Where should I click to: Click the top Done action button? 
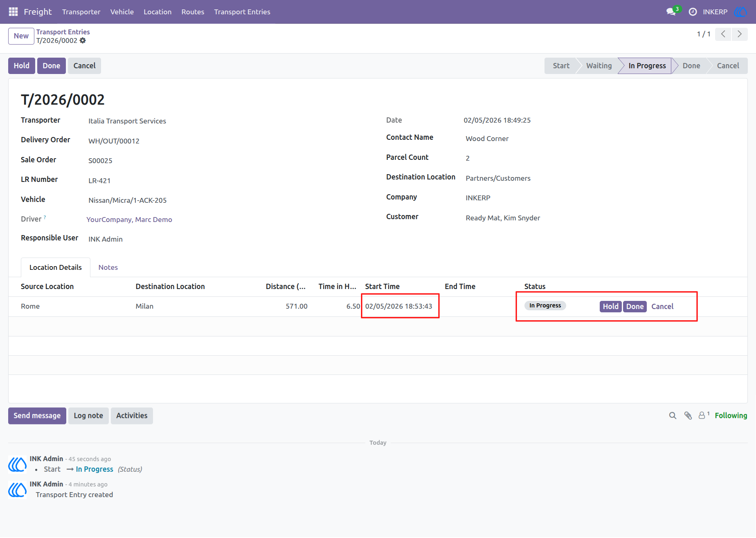[52, 66]
